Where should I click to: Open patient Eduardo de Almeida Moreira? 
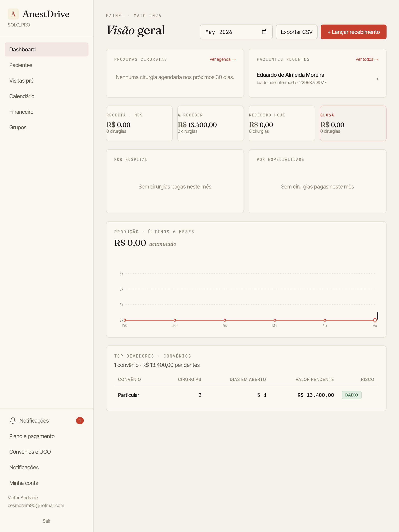(317, 79)
